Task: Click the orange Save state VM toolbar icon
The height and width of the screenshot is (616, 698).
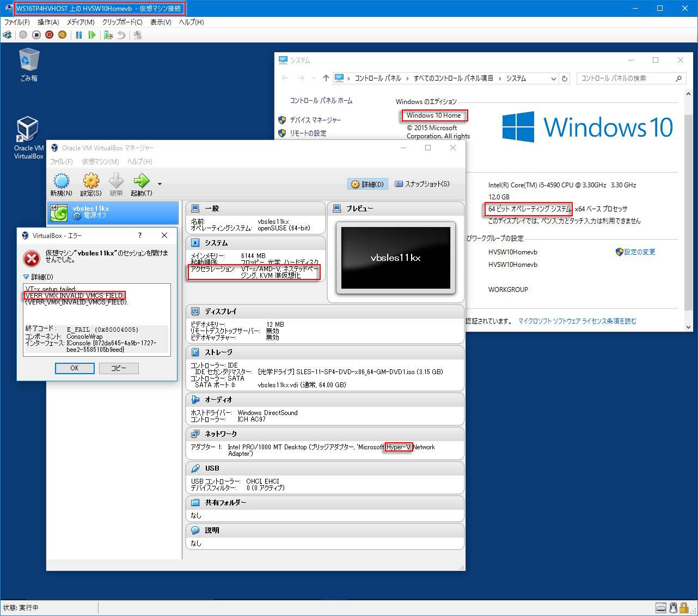Action: point(63,35)
